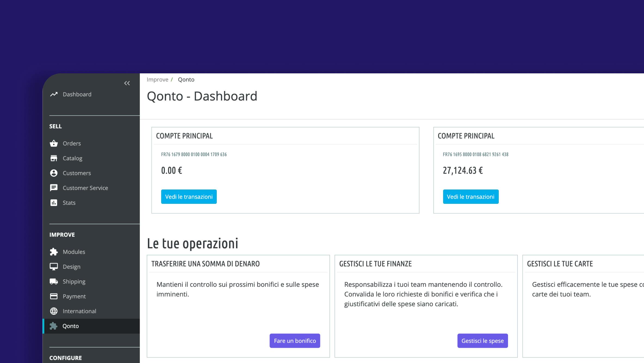View transactions for the 27,124.63 € account
Image resolution: width=644 pixels, height=363 pixels.
471,197
